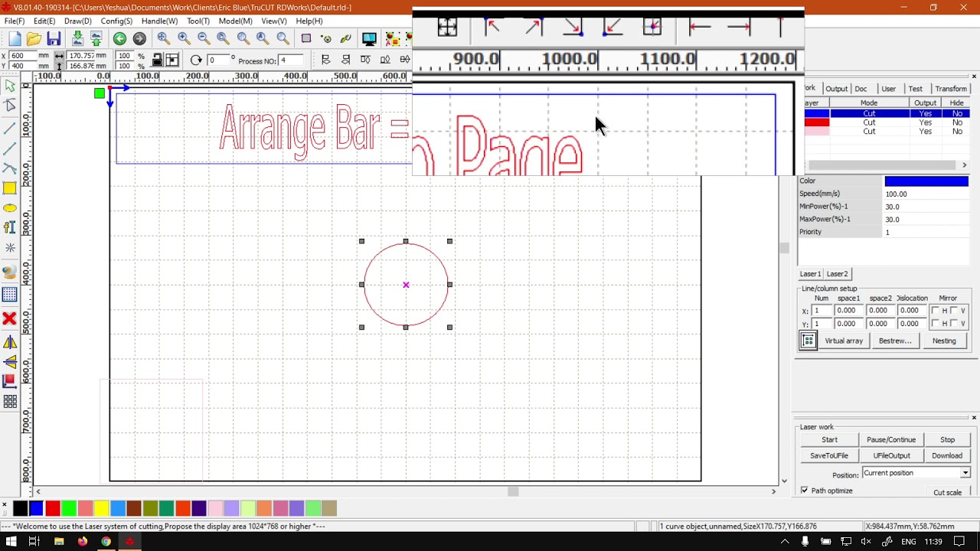Click the Start button in Laser work
Image resolution: width=980 pixels, height=551 pixels.
[x=829, y=440]
